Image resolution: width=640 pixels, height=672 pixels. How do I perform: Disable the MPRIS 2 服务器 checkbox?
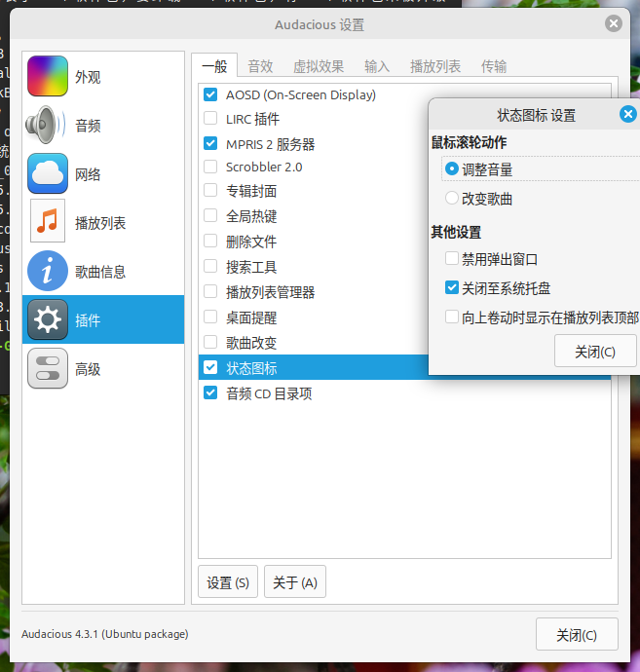click(x=210, y=143)
